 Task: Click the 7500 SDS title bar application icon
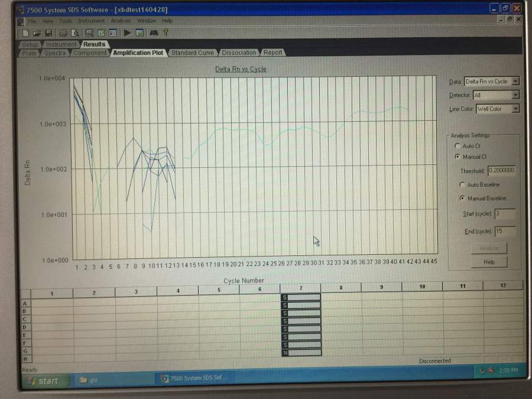[21, 10]
